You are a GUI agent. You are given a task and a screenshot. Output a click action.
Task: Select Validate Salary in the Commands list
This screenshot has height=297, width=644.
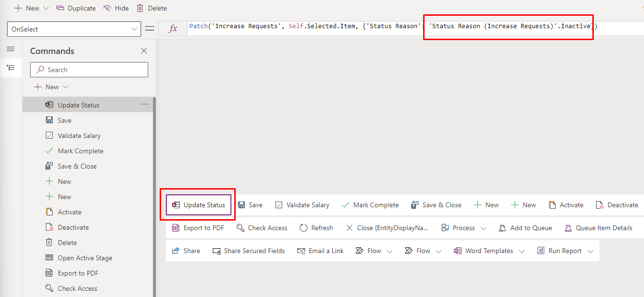(79, 136)
